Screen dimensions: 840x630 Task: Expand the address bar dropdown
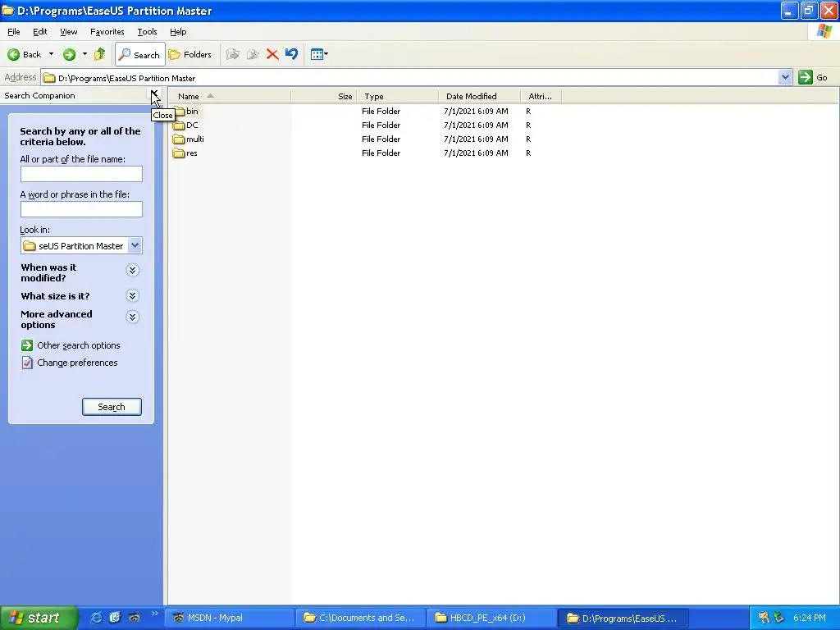tap(785, 77)
